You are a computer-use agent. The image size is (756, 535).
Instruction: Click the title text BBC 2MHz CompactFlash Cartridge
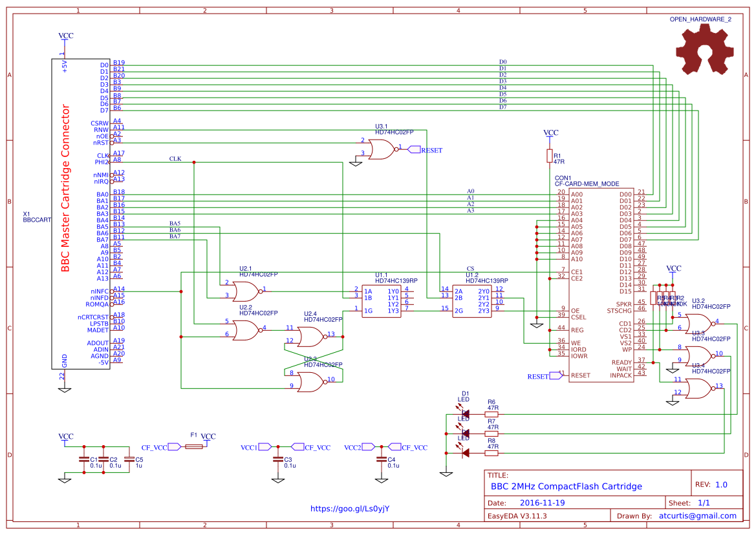566,486
